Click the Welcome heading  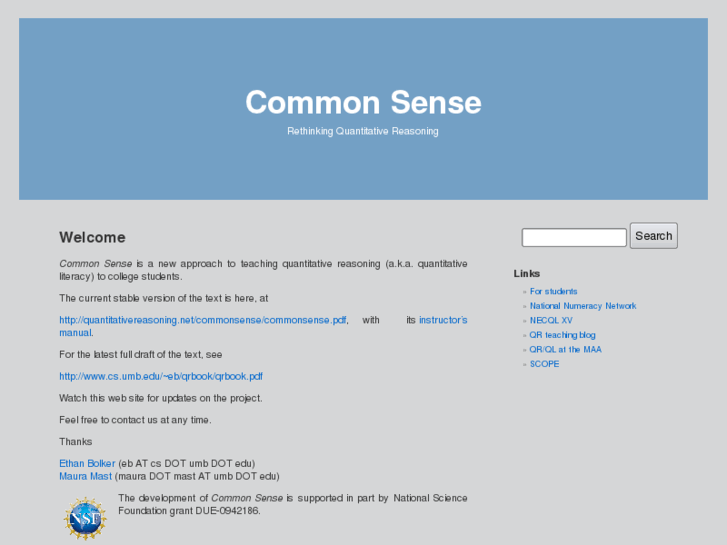point(92,238)
